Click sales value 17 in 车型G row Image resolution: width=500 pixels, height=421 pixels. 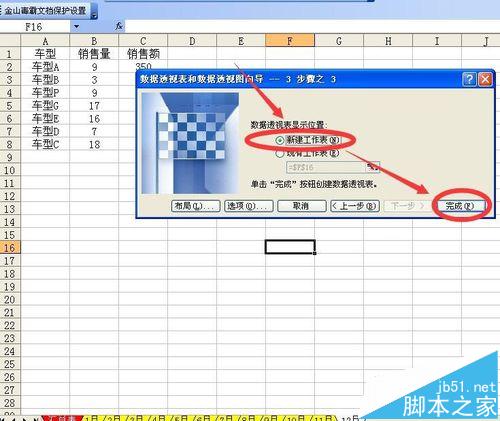click(94, 106)
